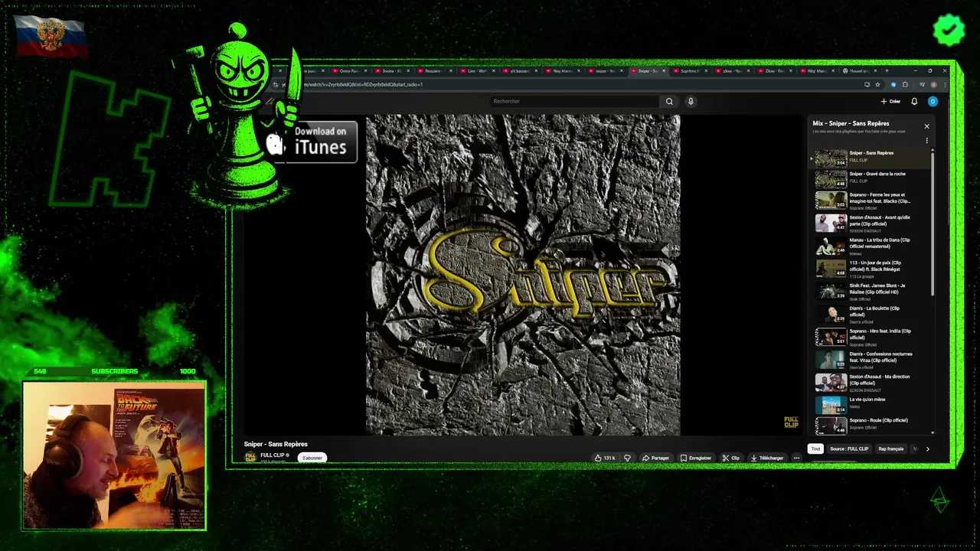This screenshot has width=980, height=551.
Task: Open the YouTube notifications bell
Action: 914,101
